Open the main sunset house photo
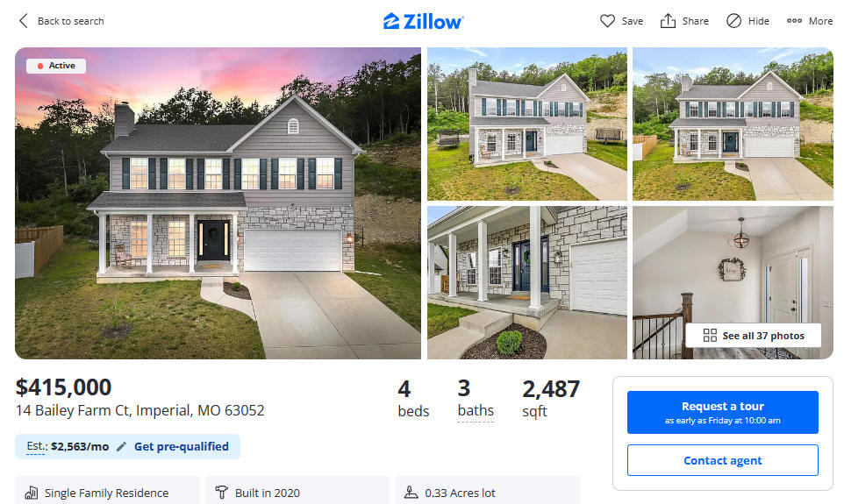The width and height of the screenshot is (844, 504). 218,203
